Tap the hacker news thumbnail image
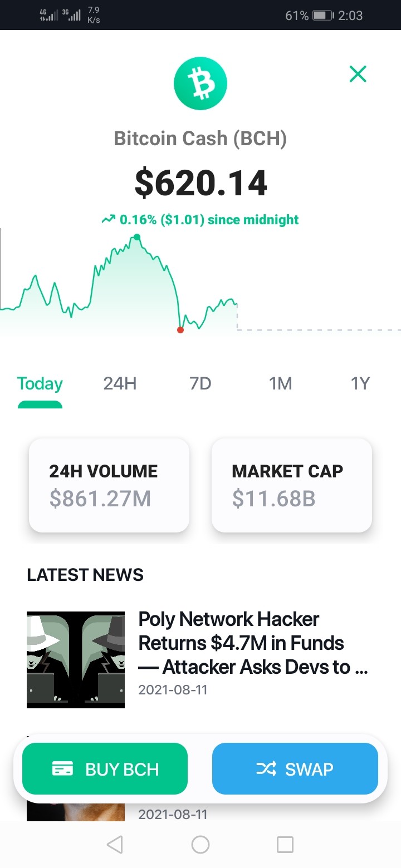Image resolution: width=401 pixels, height=868 pixels. coord(76,660)
